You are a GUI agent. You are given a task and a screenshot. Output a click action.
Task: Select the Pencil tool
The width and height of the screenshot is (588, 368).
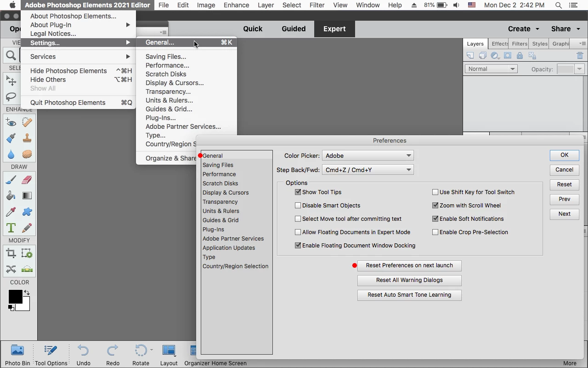click(27, 228)
